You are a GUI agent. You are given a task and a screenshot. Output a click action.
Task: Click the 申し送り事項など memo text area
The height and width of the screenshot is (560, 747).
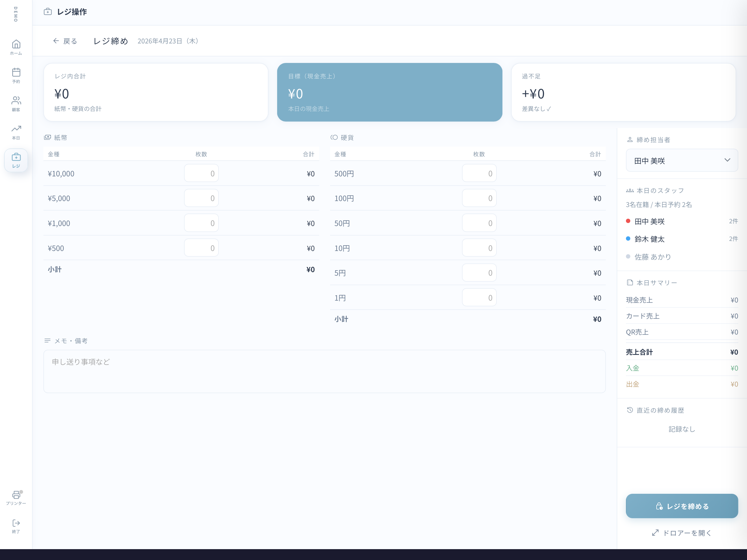325,371
